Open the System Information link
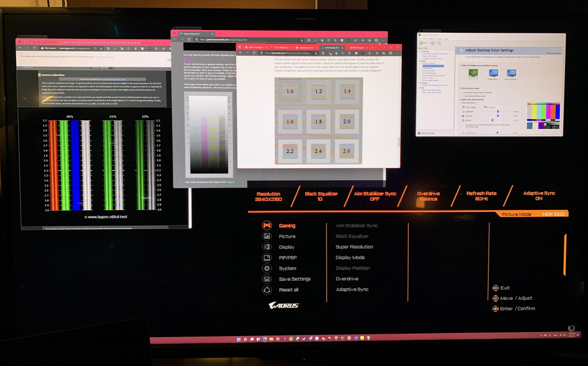 (428, 133)
